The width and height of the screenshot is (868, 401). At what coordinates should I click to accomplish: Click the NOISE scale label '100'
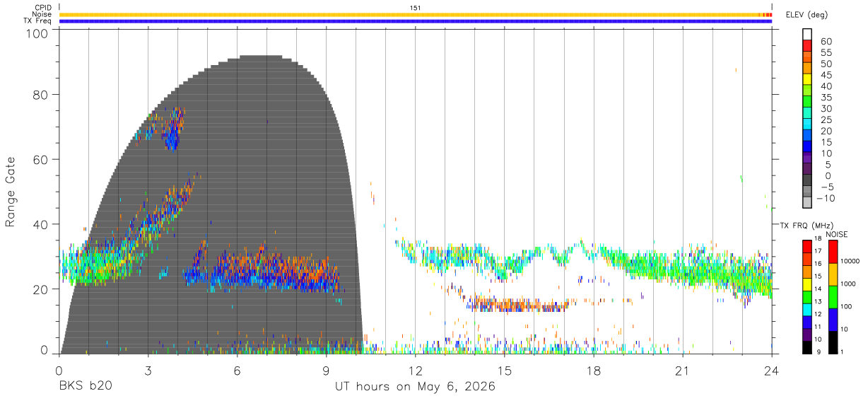click(845, 307)
